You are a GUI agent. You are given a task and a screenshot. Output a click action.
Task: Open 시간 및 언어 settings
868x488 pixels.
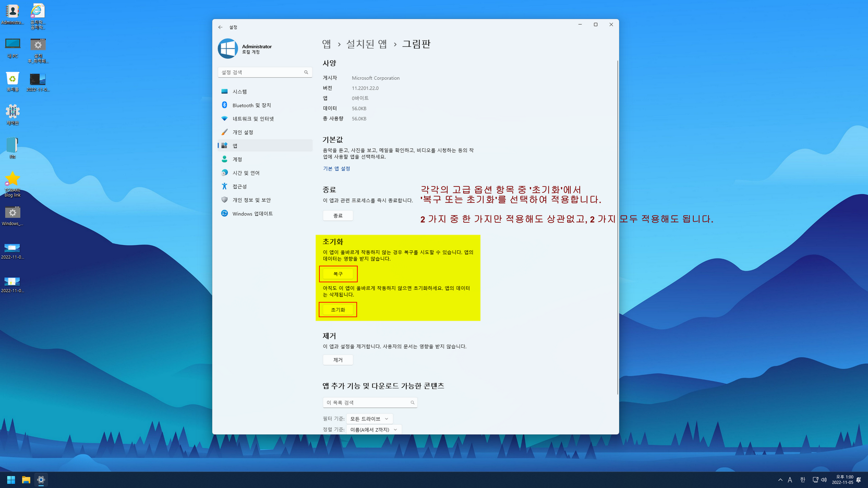[x=265, y=173]
